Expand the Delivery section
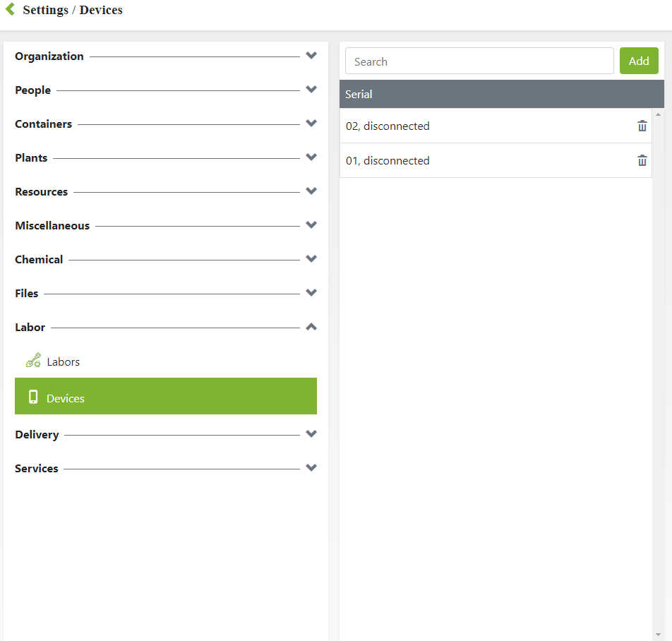This screenshot has width=672, height=641. tap(311, 434)
